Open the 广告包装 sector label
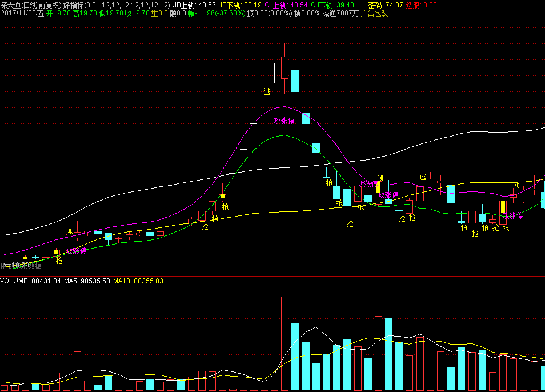 pyautogui.click(x=374, y=14)
